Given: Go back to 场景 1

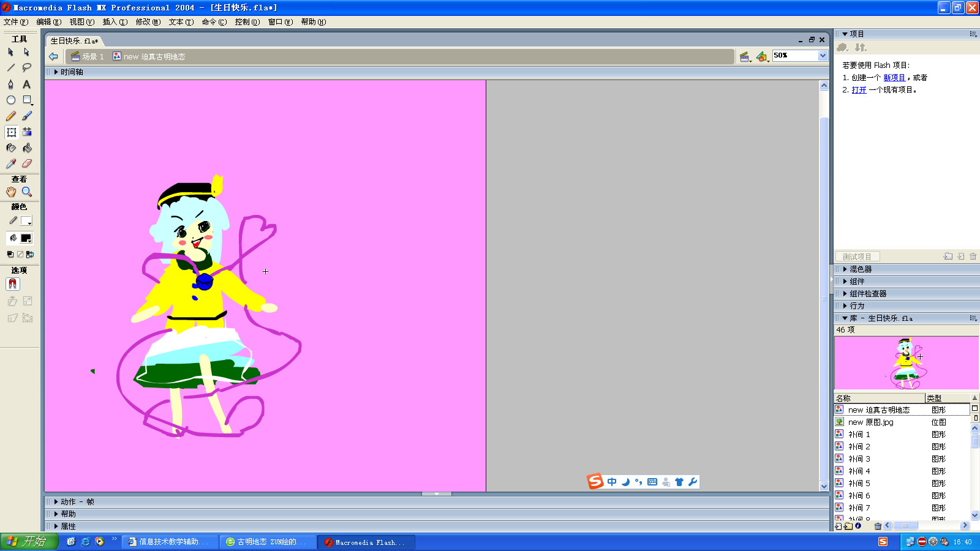Looking at the screenshot, I should tap(88, 56).
